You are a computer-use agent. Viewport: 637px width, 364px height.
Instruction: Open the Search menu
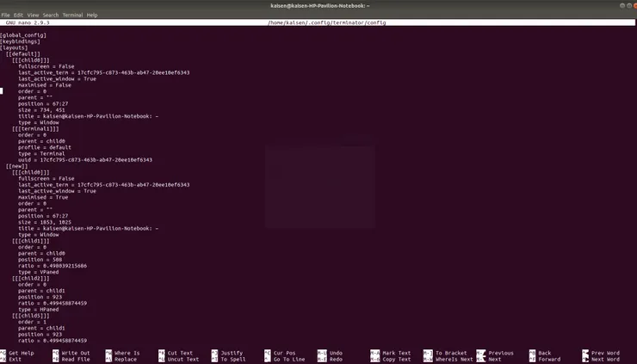coord(51,15)
